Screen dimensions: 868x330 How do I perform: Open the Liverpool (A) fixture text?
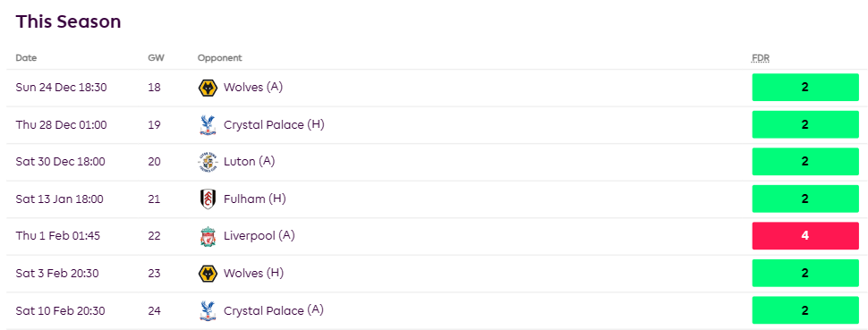[x=260, y=236]
